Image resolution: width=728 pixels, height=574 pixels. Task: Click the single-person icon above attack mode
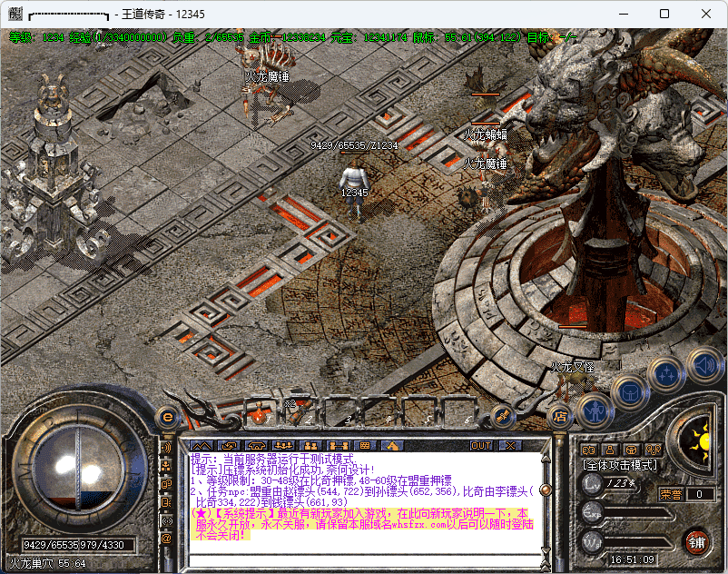[610, 450]
